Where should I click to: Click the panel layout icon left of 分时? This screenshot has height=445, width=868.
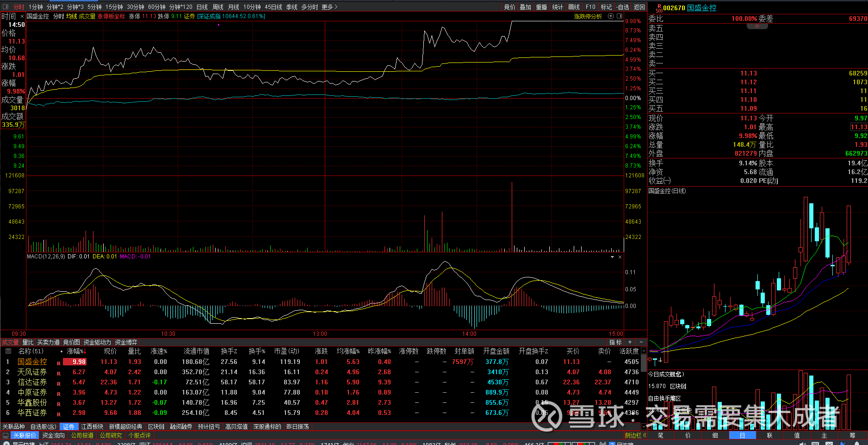coord(6,7)
